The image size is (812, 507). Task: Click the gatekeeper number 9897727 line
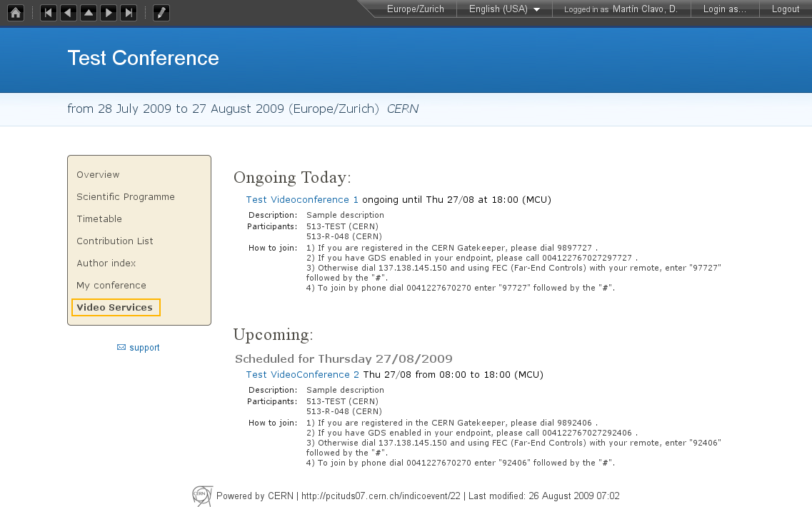[x=451, y=248]
